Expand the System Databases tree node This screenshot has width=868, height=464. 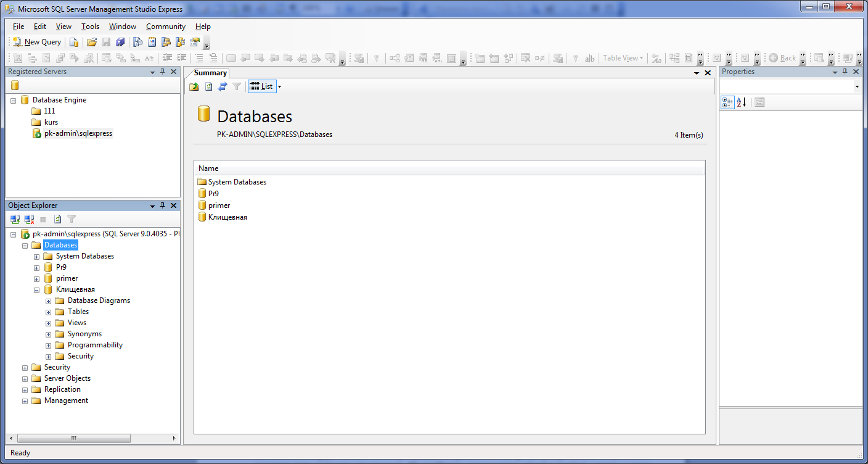click(x=37, y=257)
